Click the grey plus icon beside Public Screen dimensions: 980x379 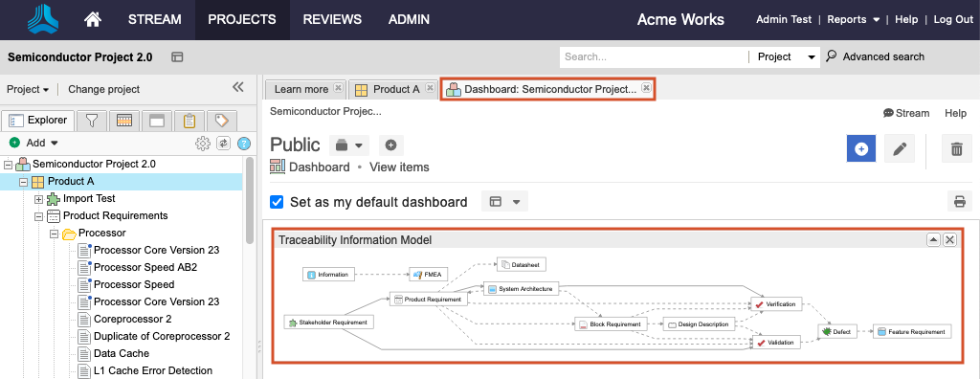pyautogui.click(x=390, y=145)
